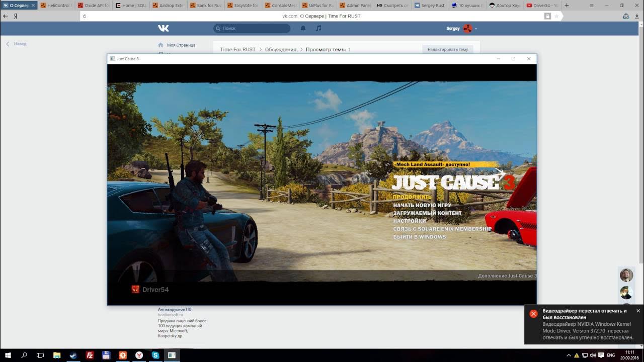The width and height of the screenshot is (644, 362).
Task: Open Steam from the taskbar
Action: 73,355
